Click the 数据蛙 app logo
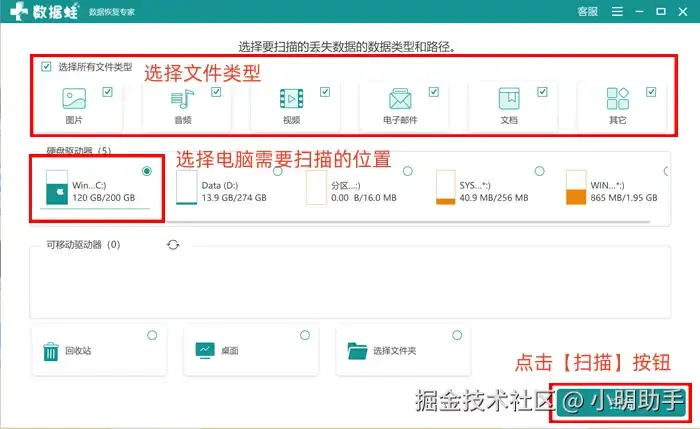 pyautogui.click(x=44, y=11)
